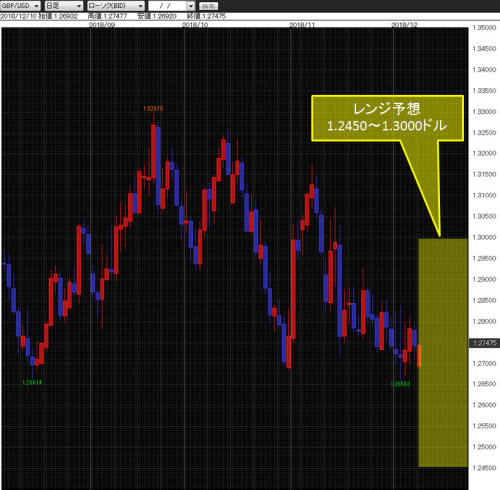Click the 1.32978 high price label
This screenshot has width=500, height=490.
[x=153, y=109]
